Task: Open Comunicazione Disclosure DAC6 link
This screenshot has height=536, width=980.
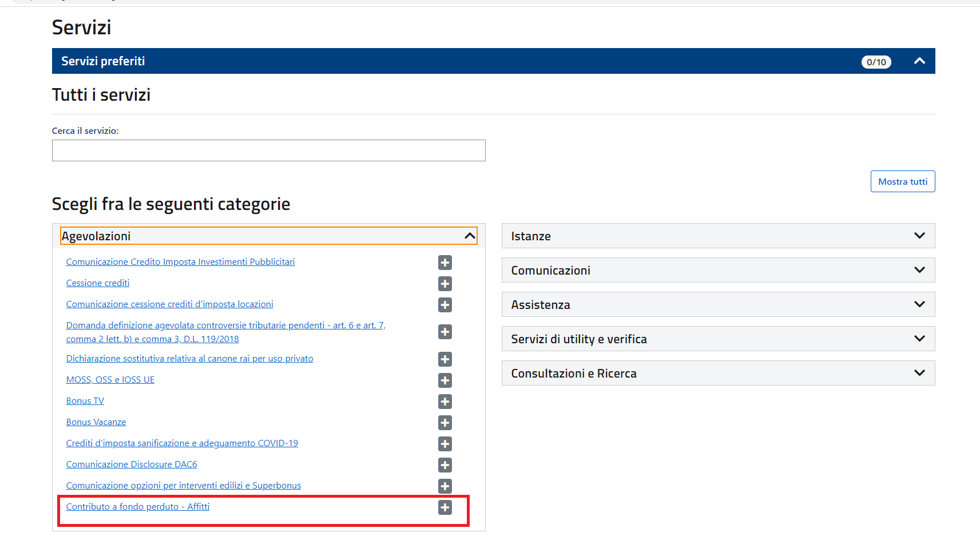Action: [x=132, y=464]
